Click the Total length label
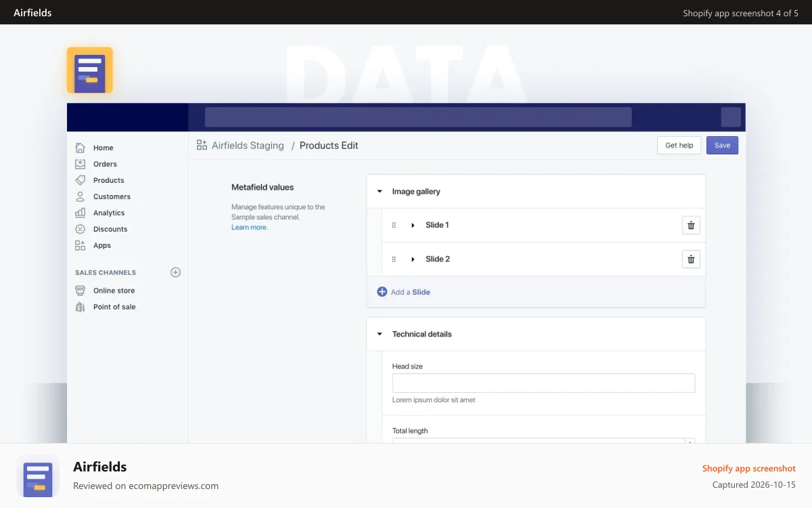Image resolution: width=812 pixels, height=508 pixels. [x=410, y=431]
